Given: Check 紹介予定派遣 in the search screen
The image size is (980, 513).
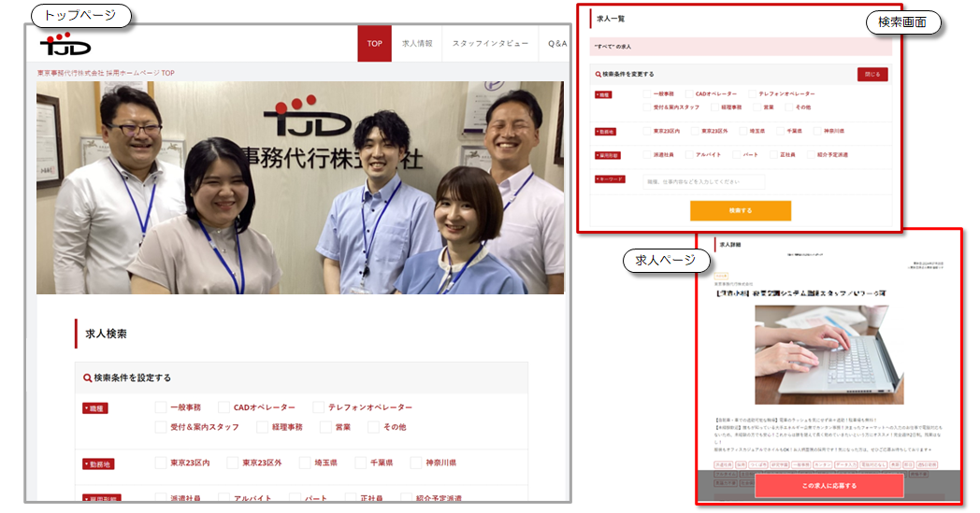Looking at the screenshot, I should [811, 154].
